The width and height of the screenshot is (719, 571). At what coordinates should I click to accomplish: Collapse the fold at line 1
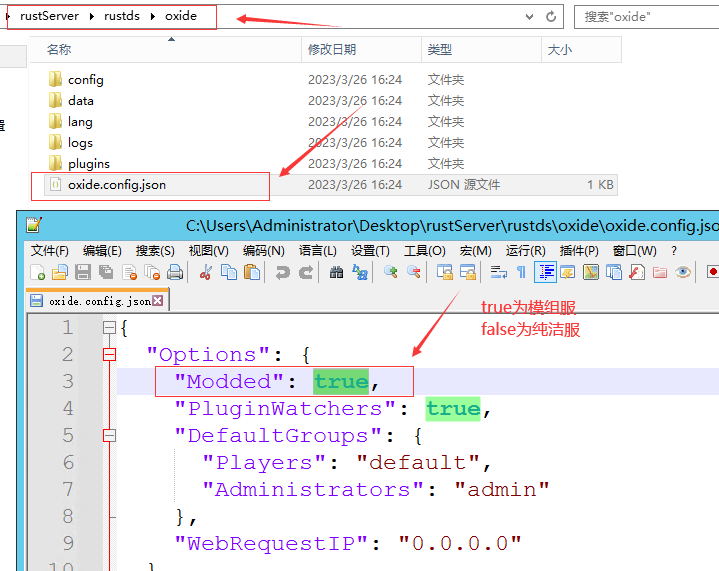coord(109,327)
